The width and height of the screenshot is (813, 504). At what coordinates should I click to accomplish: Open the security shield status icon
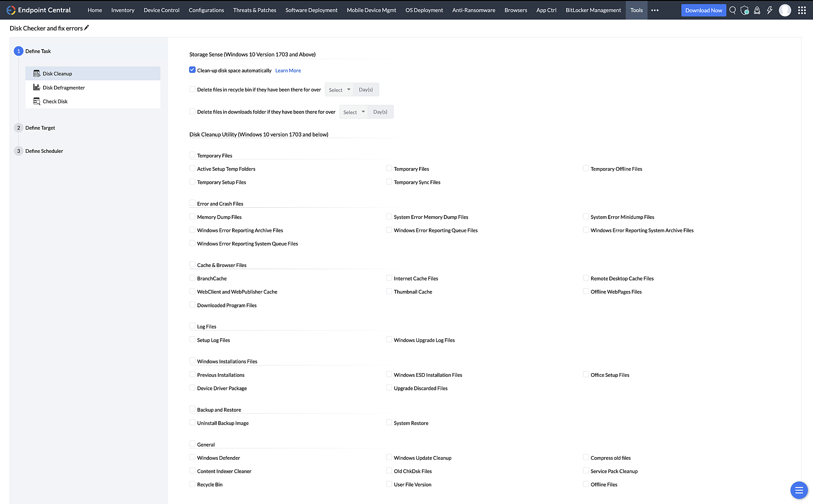(x=745, y=10)
